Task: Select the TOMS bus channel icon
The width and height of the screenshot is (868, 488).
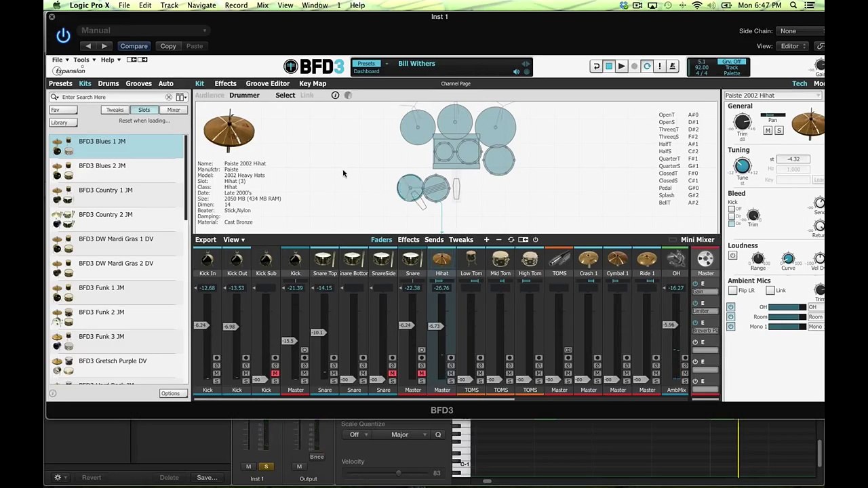Action: pos(559,260)
